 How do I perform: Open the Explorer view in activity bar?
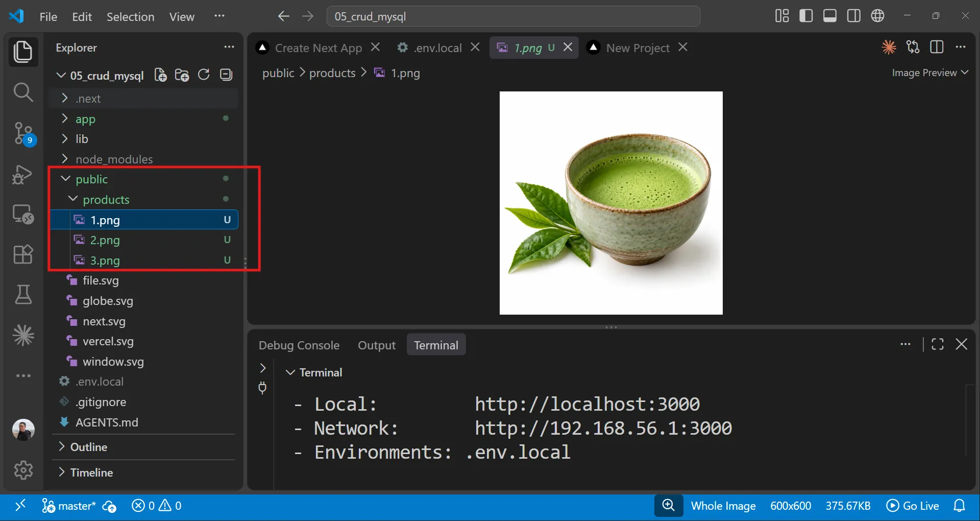click(23, 52)
